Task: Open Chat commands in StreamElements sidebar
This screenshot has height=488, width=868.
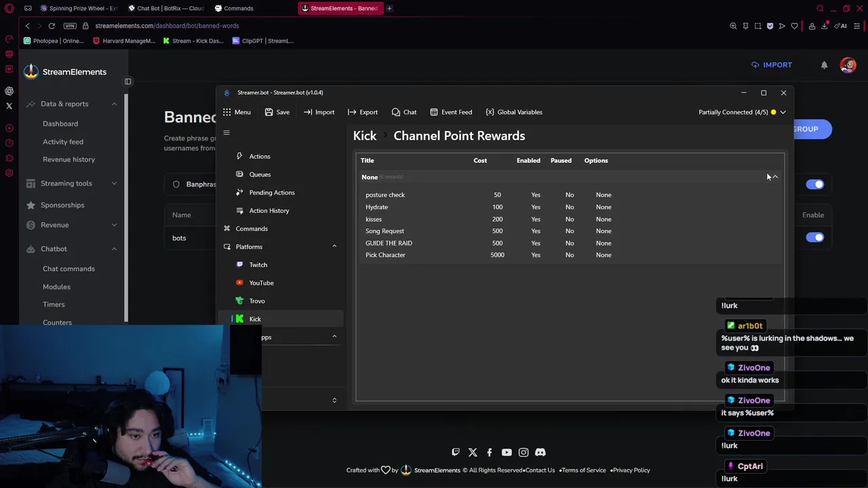Action: pyautogui.click(x=68, y=269)
